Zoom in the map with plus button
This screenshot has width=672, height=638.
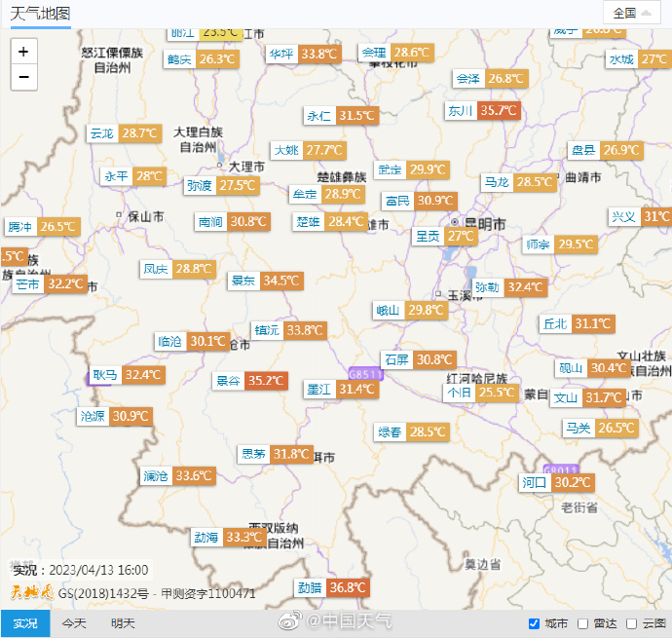[x=23, y=52]
